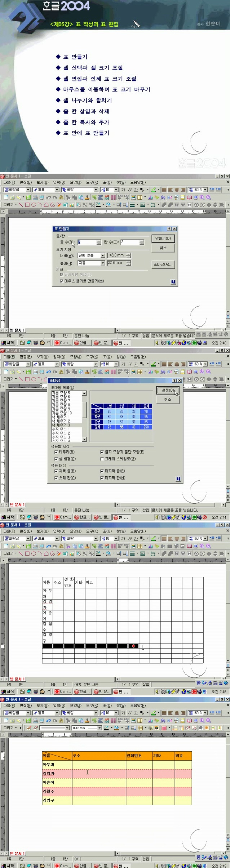This screenshot has width=230, height=868.
Task: Click insert-table grid icon in 표 만들기 dialog window
Action: pyautogui.click(x=140, y=197)
